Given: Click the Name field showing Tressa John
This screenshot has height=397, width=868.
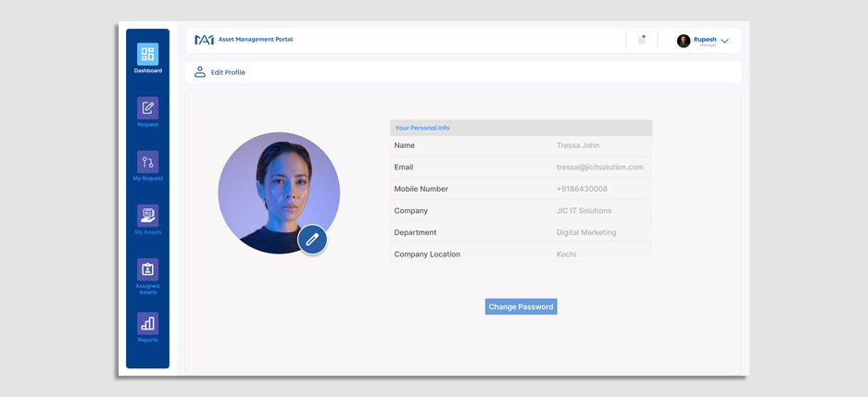Looking at the screenshot, I should [577, 145].
